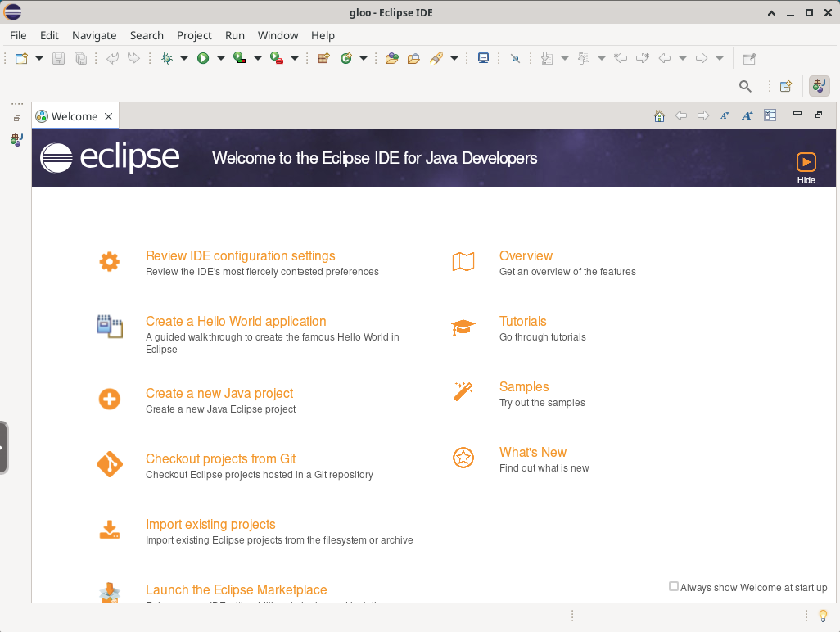This screenshot has height=632, width=840.
Task: Close the Welcome tab with its X
Action: (108, 117)
